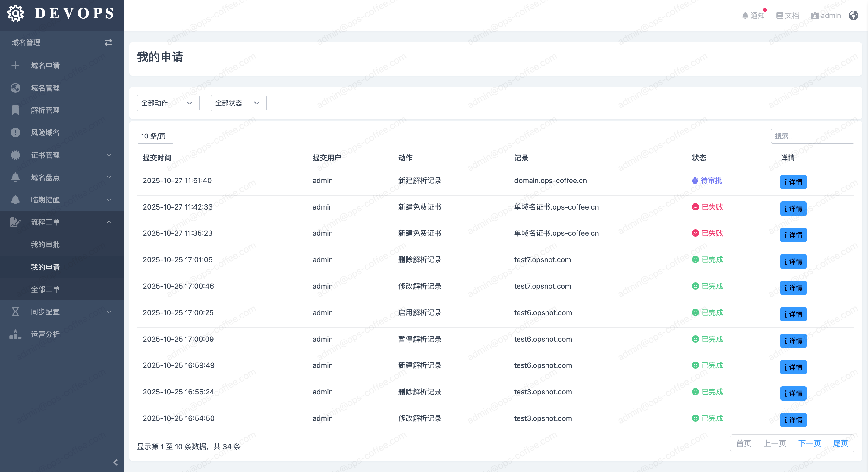
Task: Click the hourglass icon for 同步配置
Action: (x=15, y=312)
